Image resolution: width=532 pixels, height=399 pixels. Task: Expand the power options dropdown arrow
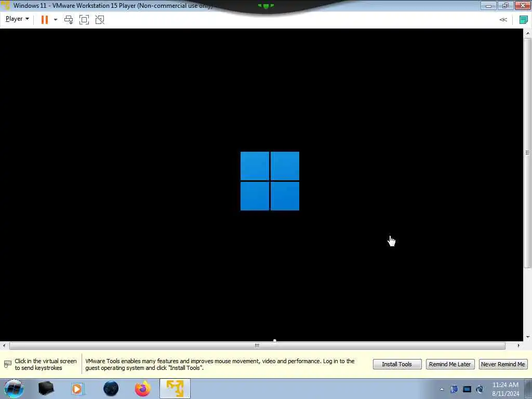(56, 20)
